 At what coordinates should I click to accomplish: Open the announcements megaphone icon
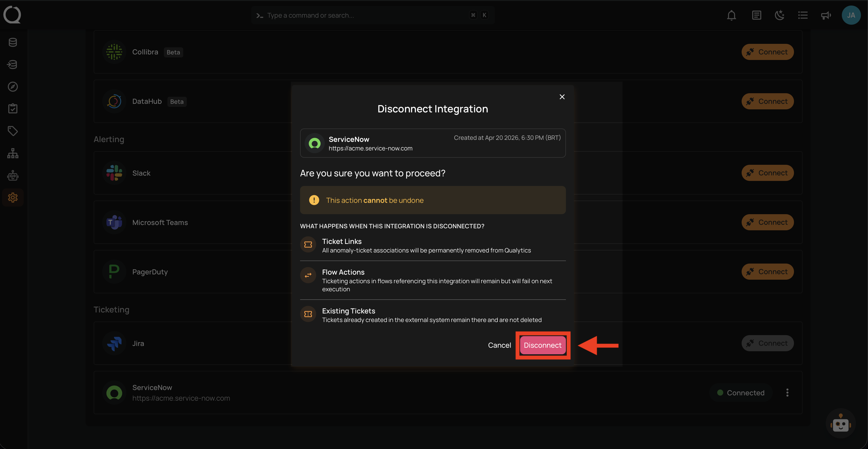pyautogui.click(x=826, y=15)
